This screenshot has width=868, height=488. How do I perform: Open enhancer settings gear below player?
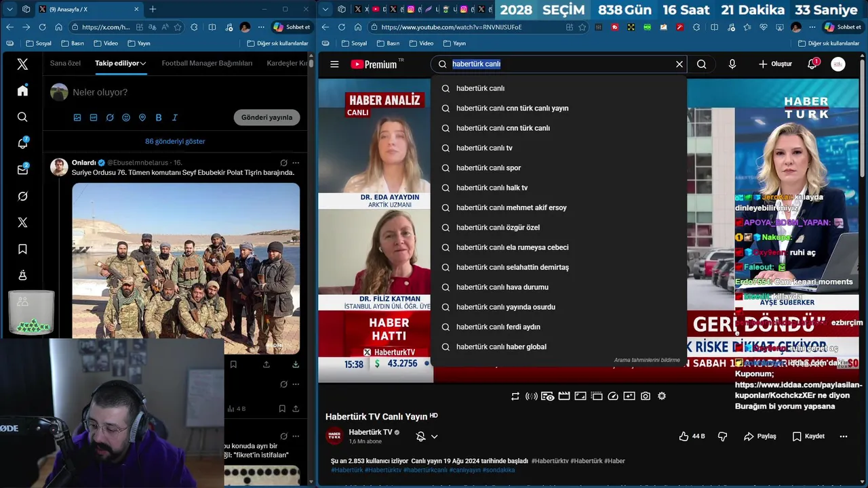662,396
